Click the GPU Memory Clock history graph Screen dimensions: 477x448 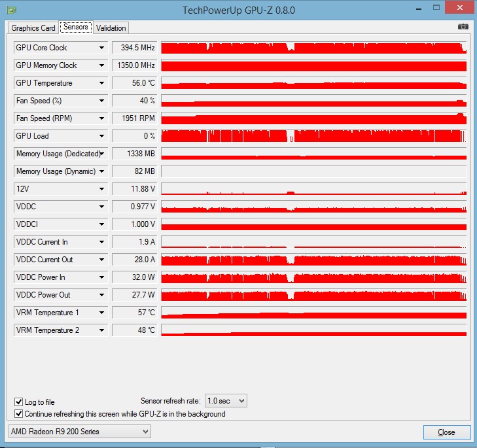313,65
